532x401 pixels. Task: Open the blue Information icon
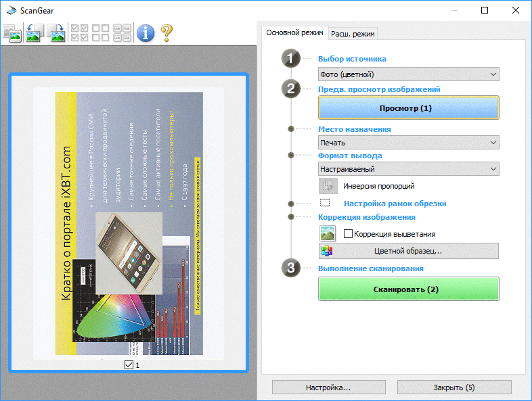pos(146,33)
